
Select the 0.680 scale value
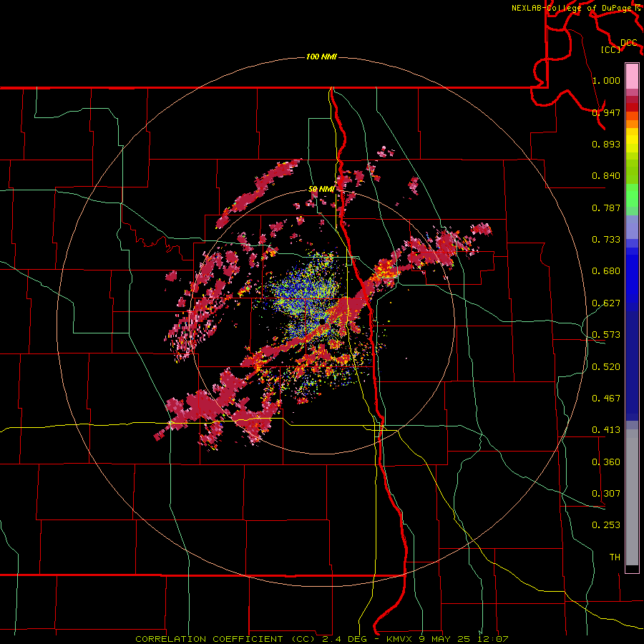606,271
